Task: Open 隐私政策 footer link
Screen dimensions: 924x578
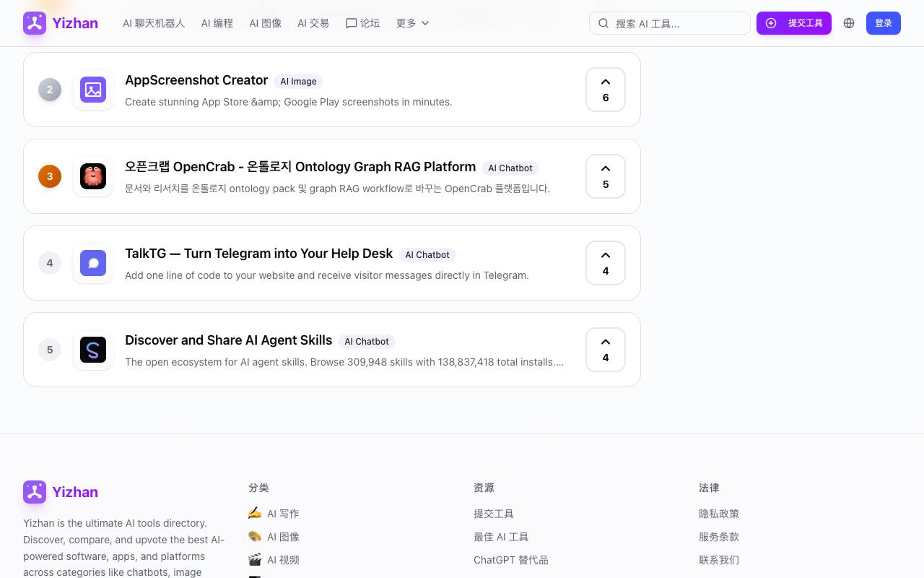Action: tap(719, 514)
